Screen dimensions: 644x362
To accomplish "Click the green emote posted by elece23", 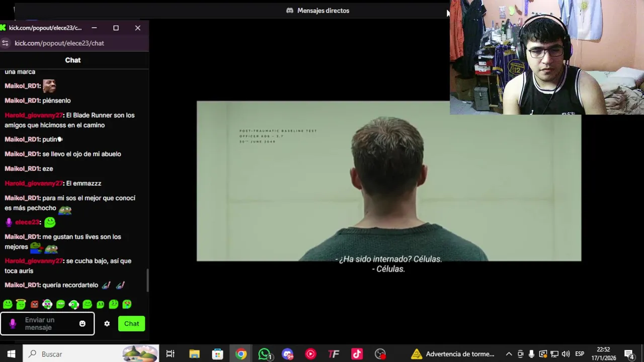I will point(49,222).
